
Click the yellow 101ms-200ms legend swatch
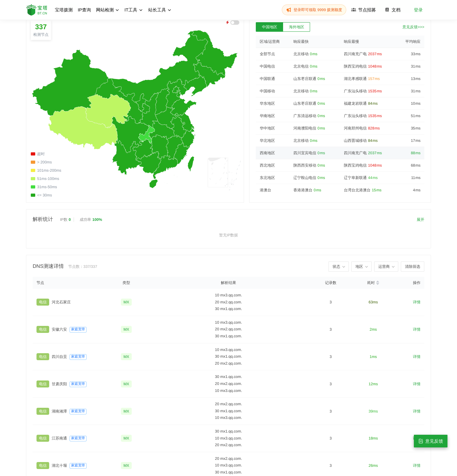(33, 170)
